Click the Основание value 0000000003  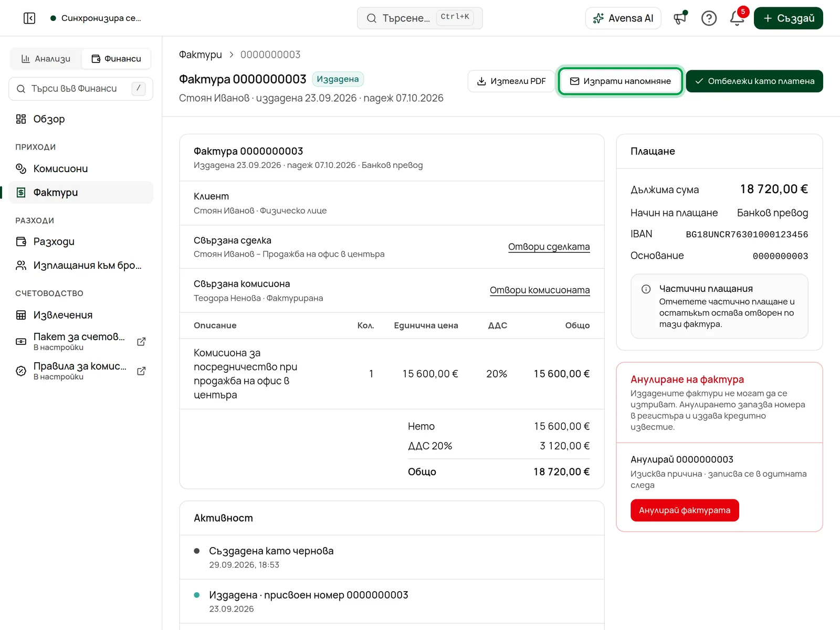[x=780, y=256]
